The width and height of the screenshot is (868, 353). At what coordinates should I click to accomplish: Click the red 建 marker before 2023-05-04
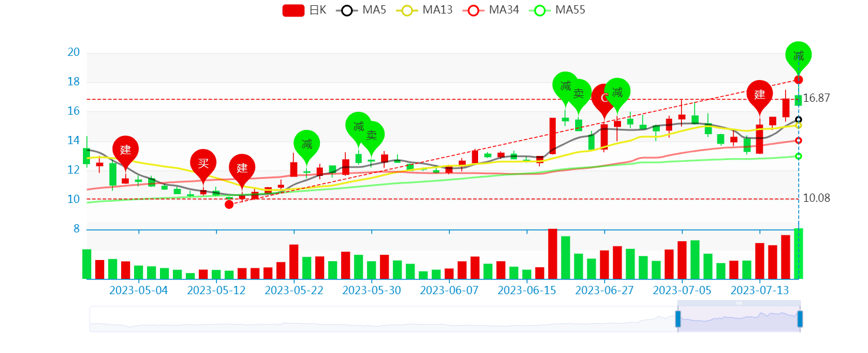pyautogui.click(x=125, y=149)
